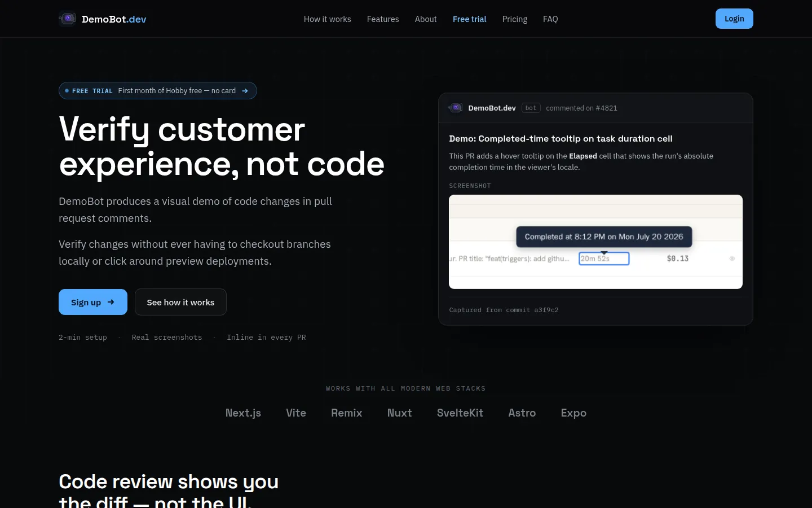Viewport: 812px width, 508px height.
Task: Go to the Features nav item
Action: click(383, 19)
